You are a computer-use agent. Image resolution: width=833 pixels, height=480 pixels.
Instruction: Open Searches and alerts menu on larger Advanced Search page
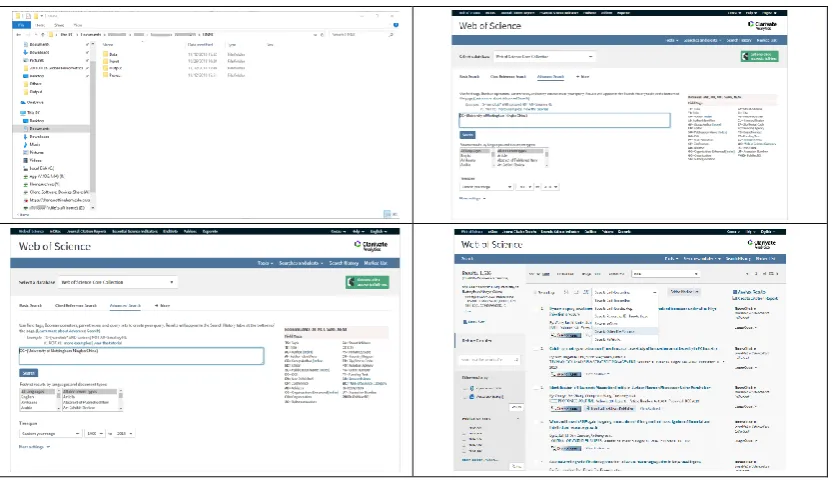[301, 263]
